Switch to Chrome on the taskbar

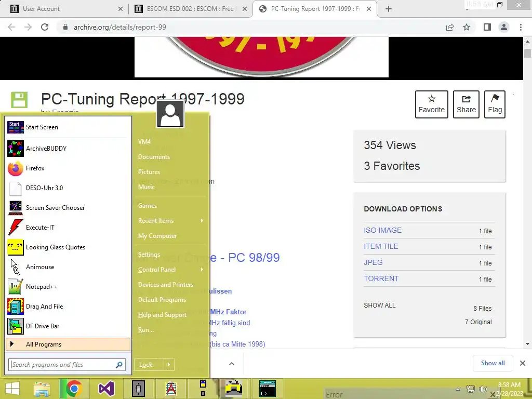point(74,389)
